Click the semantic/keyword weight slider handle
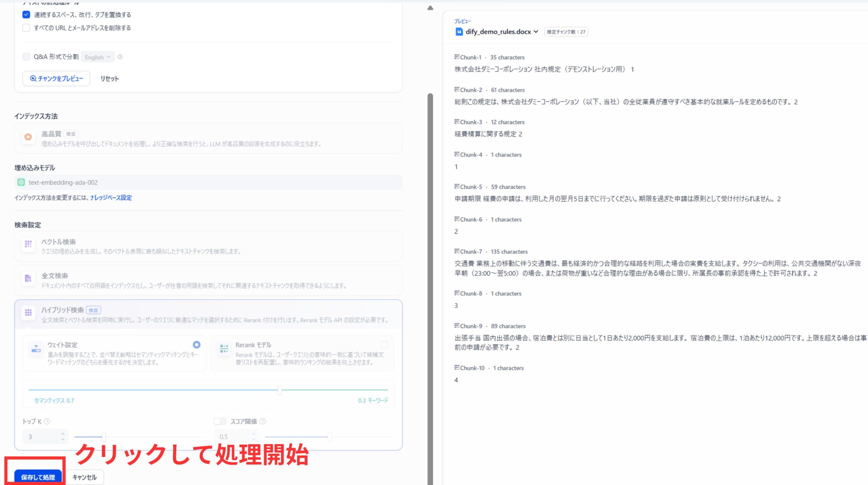 (280, 390)
